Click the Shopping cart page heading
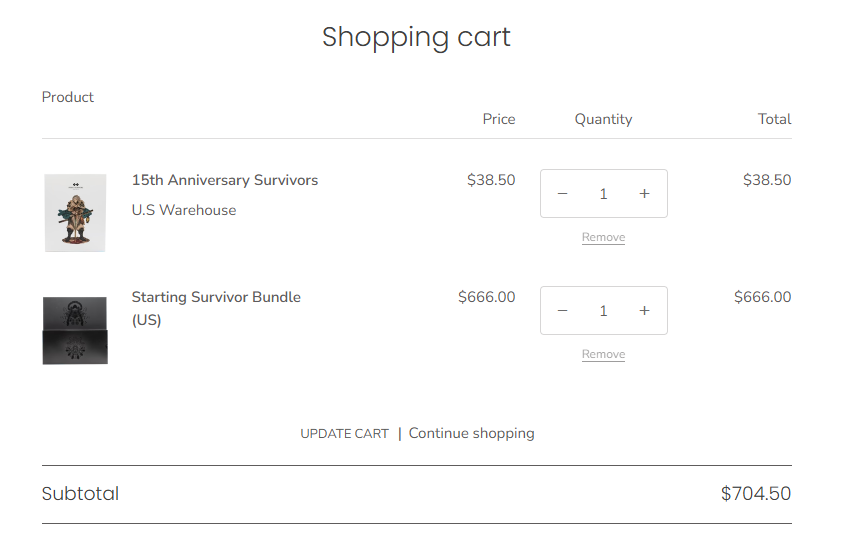Screen dimensions: 848x534 416,38
